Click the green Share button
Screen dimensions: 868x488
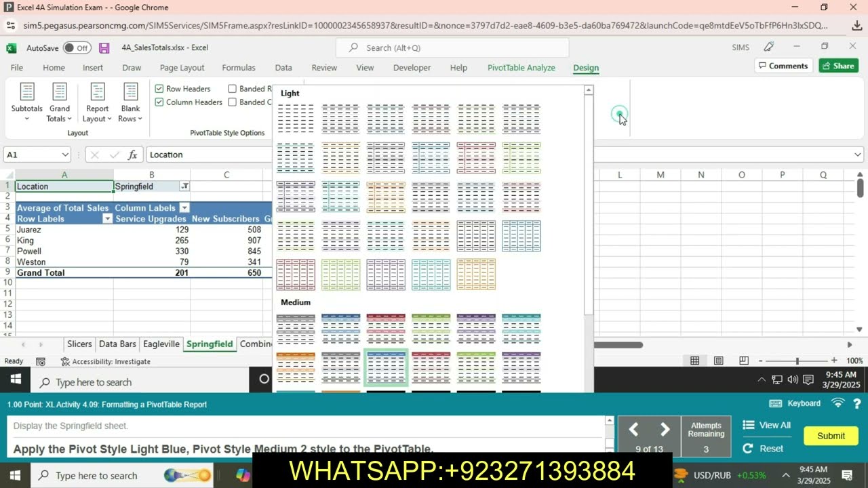[x=839, y=66]
